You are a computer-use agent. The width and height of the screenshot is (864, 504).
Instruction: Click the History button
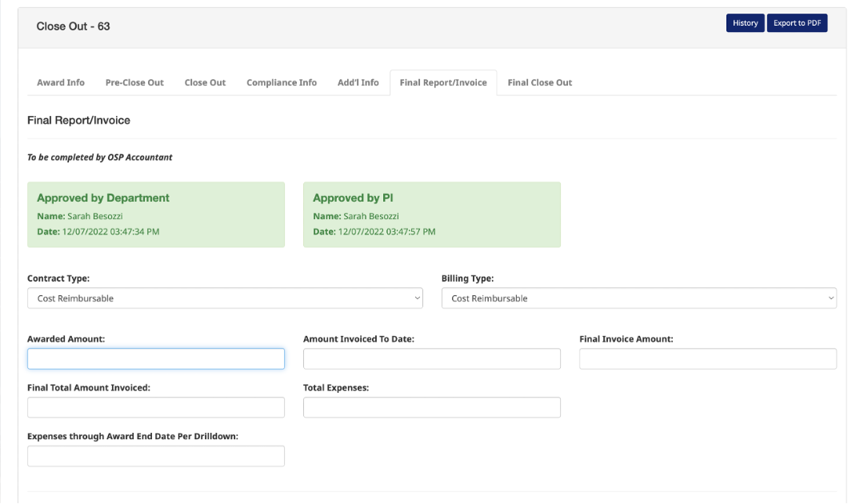coord(745,23)
